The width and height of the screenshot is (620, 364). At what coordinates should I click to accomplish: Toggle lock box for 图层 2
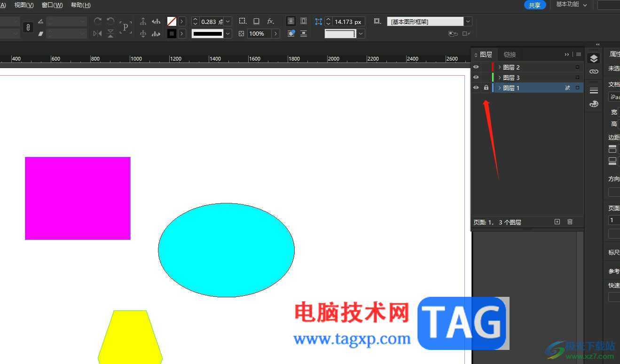[486, 67]
